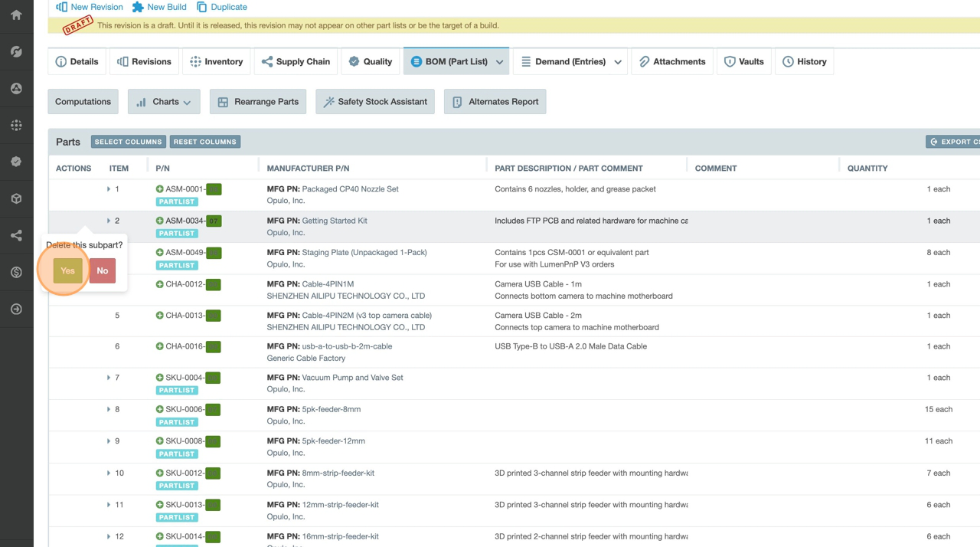This screenshot has height=547, width=980.
Task: Open the cube icon in the sidebar
Action: click(16, 198)
